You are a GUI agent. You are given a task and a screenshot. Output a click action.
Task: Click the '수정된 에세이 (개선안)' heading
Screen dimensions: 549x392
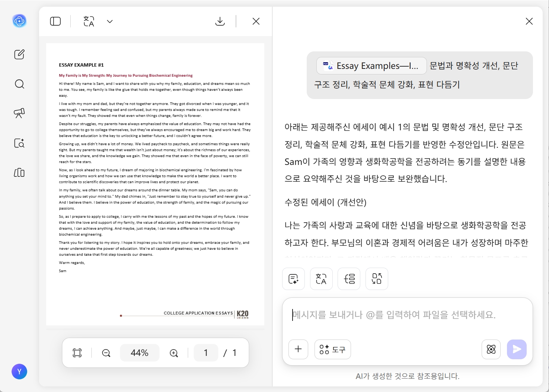pos(326,202)
